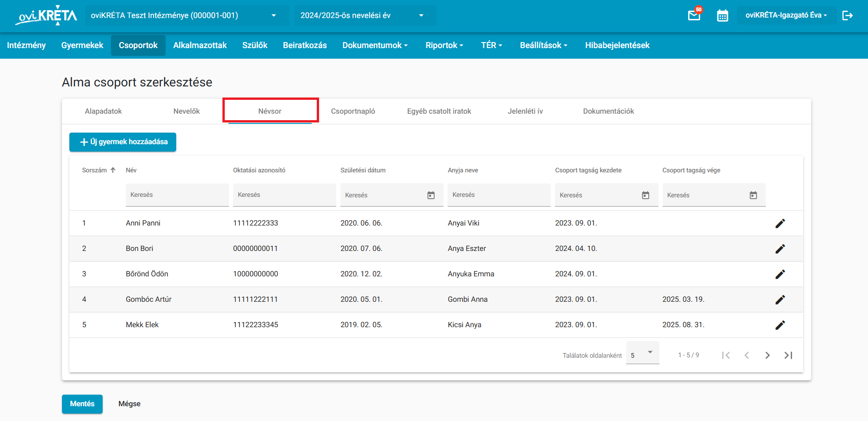Viewport: 868px width, 421px height.
Task: Switch to the Egyéb csatolt iratok tab
Action: [x=439, y=111]
